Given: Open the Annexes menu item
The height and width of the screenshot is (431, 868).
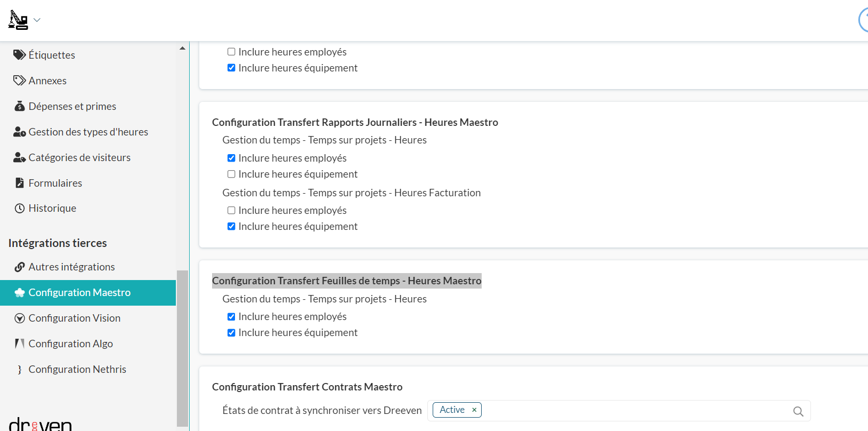Looking at the screenshot, I should coord(88,81).
